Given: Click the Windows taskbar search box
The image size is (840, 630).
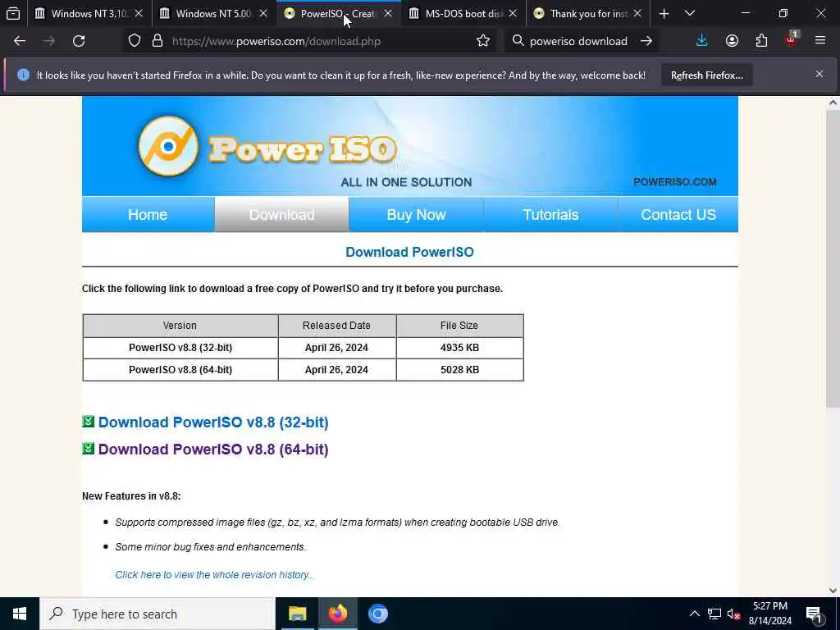Looking at the screenshot, I should click(157, 614).
